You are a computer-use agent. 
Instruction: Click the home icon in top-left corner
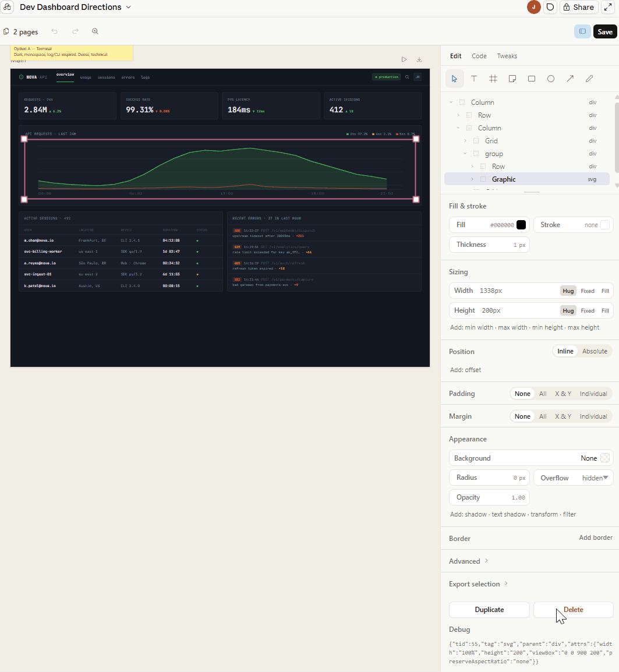coord(7,7)
